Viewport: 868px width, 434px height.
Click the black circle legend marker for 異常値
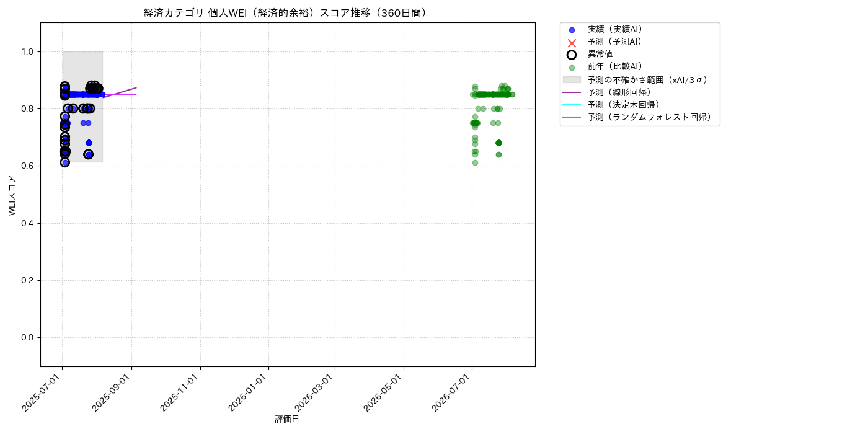click(x=572, y=55)
